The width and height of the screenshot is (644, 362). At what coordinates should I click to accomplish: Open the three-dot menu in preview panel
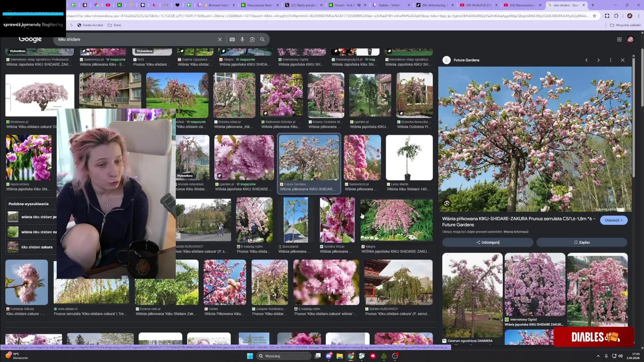[610, 60]
